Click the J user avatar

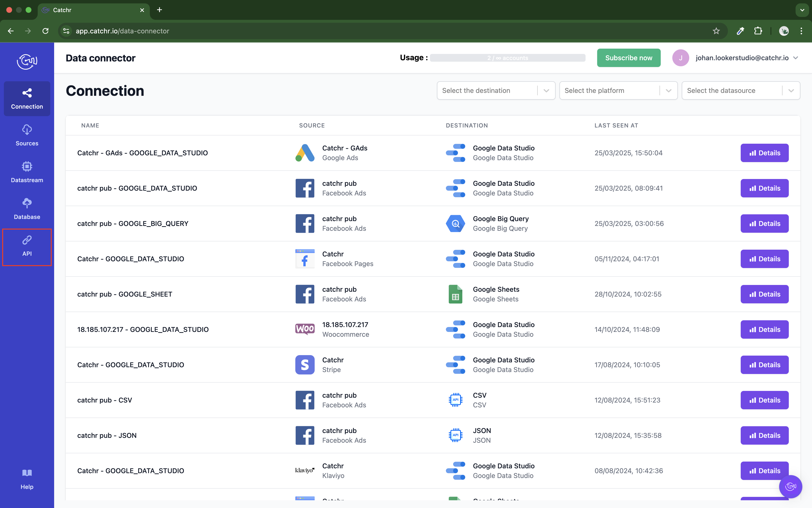tap(681, 58)
